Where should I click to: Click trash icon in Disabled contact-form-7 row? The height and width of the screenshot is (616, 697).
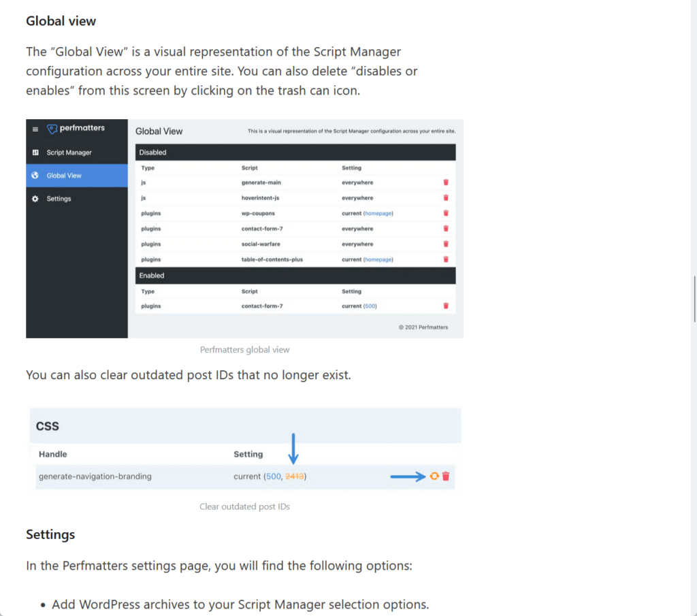tap(446, 229)
